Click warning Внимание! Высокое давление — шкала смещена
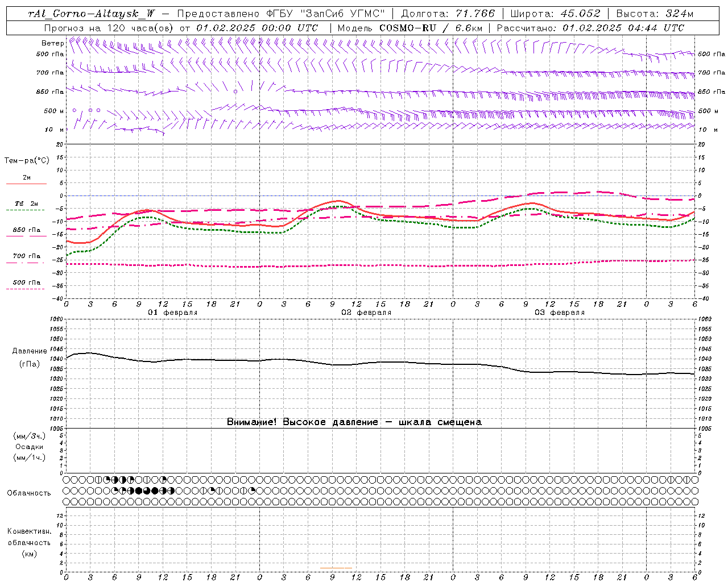728x582 pixels. click(354, 422)
